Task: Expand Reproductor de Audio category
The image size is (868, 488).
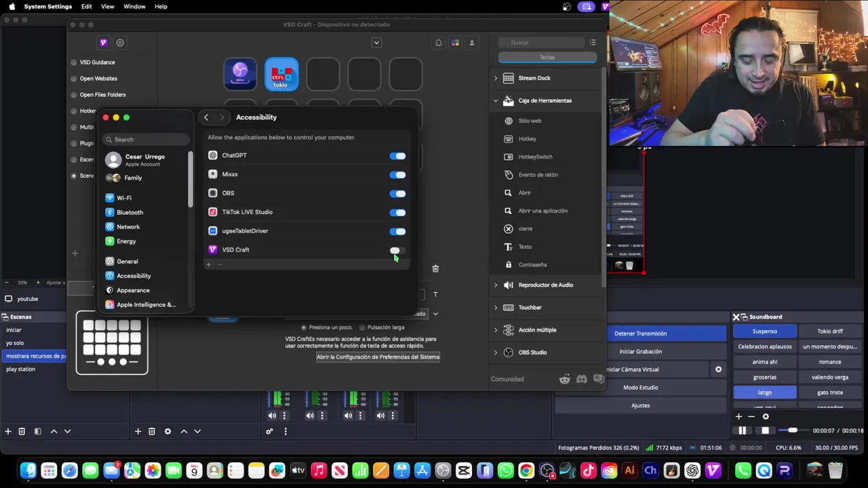Action: tap(495, 285)
